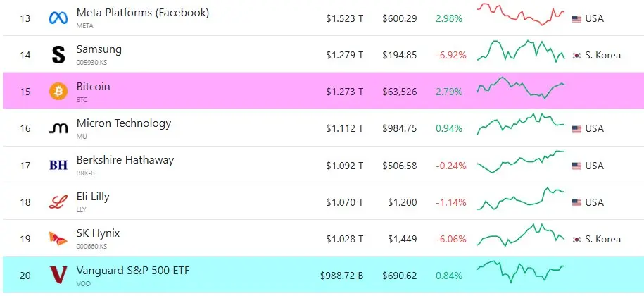Viewport: 644px width, 296px height.
Task: Open the Bitcoin asset link
Action: [93, 86]
